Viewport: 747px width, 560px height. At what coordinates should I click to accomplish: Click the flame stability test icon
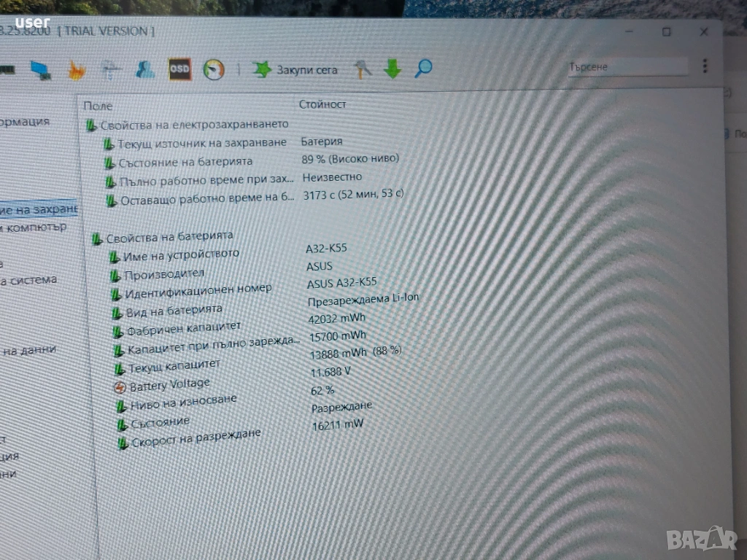click(x=76, y=71)
